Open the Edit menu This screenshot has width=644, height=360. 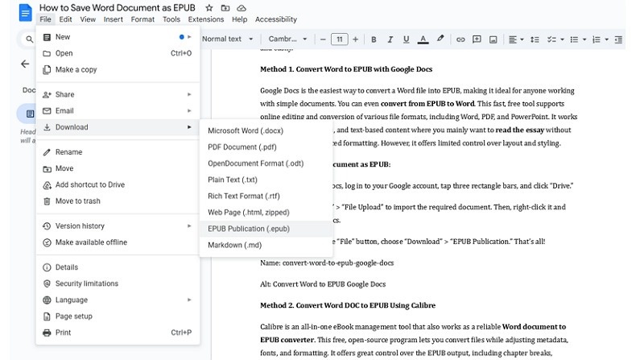65,19
